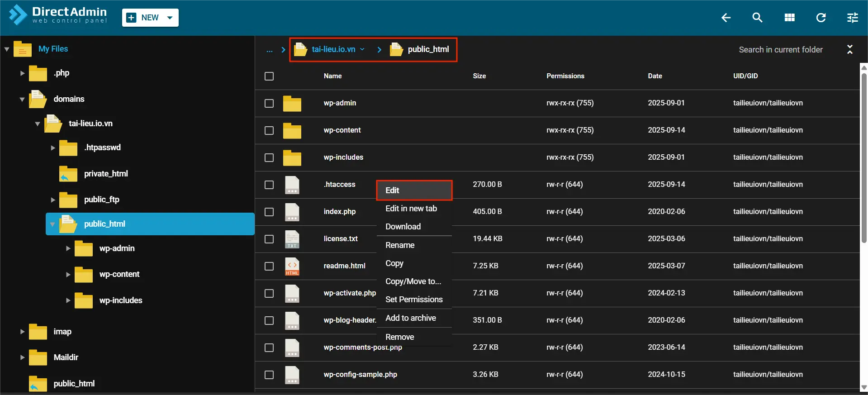Open the tai-lieu.io.vn breadcrumb link

(x=333, y=49)
